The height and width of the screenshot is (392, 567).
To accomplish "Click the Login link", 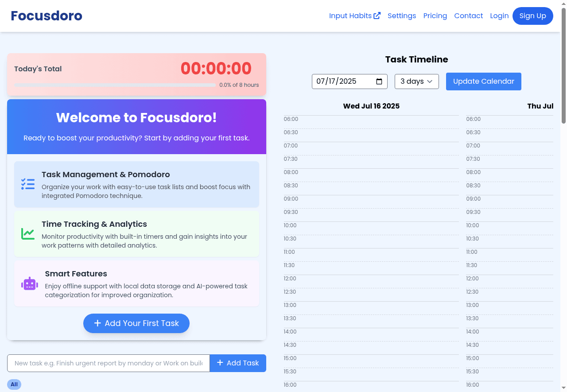I will pos(499,16).
